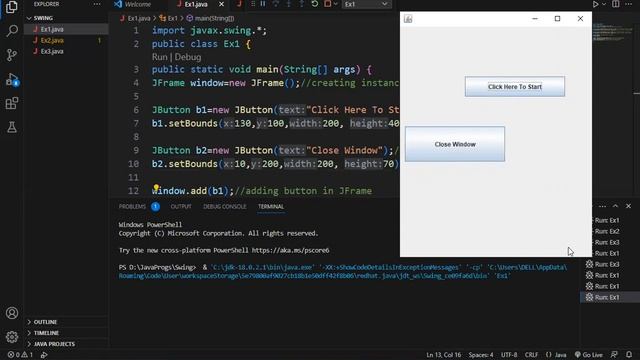The height and width of the screenshot is (360, 640).
Task: Change CRLF end of line sequence
Action: [531, 355]
